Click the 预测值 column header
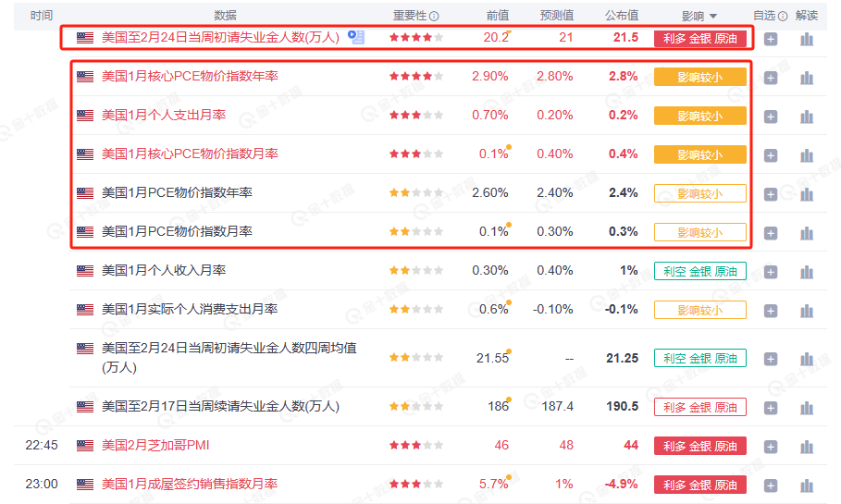The image size is (841, 504). coord(557,16)
